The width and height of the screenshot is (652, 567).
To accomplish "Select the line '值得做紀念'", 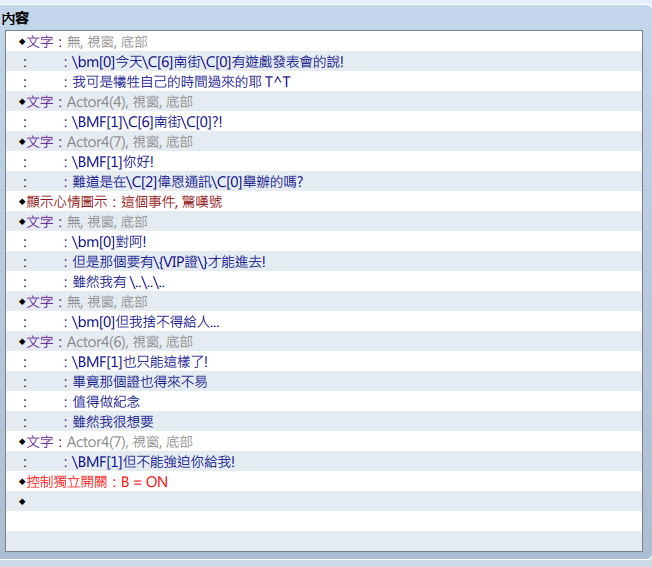I will pos(324,401).
